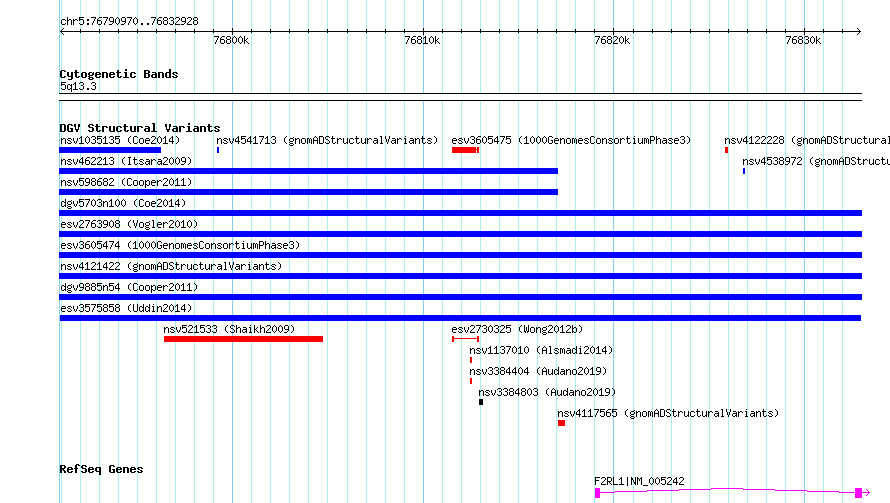Click the ruler's right arrow end
This screenshot has height=503, width=890.
(859, 32)
